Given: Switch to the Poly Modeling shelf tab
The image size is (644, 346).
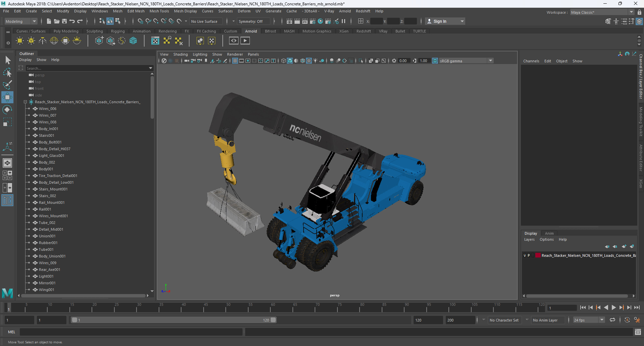Looking at the screenshot, I should (x=66, y=31).
